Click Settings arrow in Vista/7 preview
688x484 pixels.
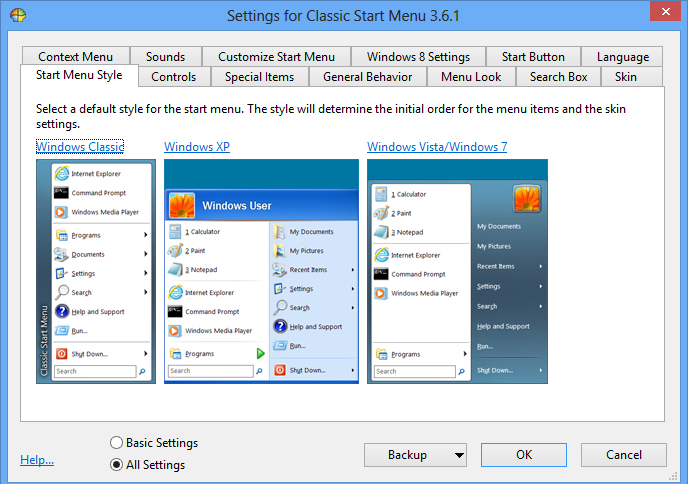click(x=541, y=286)
